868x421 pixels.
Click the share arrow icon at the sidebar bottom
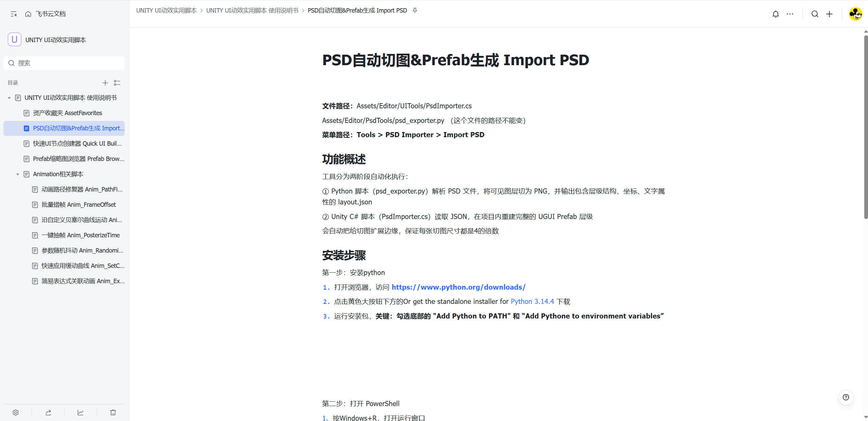click(x=48, y=413)
